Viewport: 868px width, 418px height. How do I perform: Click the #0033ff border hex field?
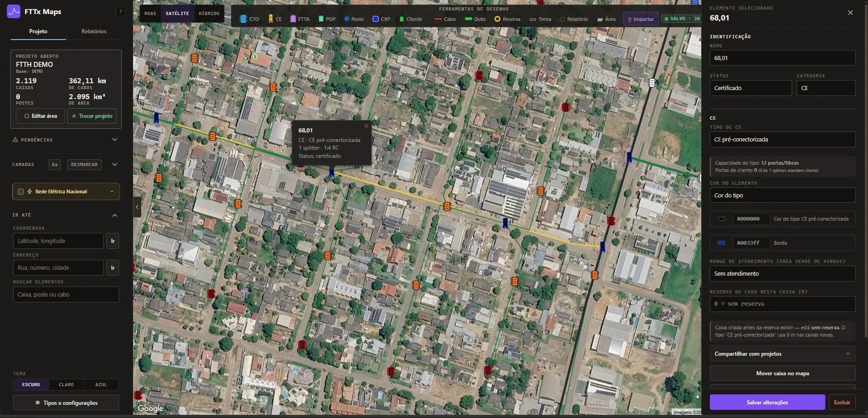[751, 243]
